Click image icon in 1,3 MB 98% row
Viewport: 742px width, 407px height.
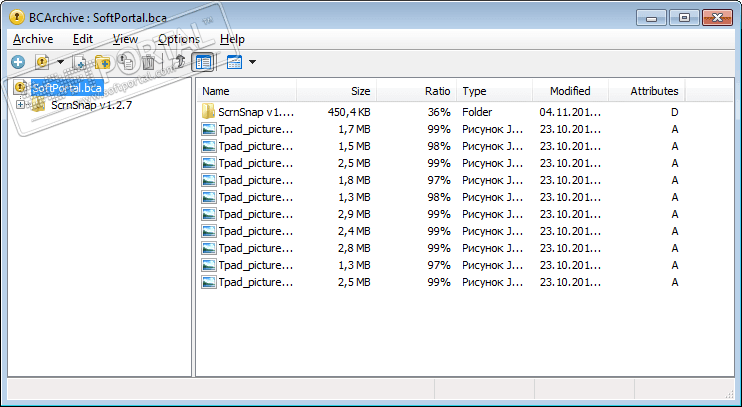(208, 197)
